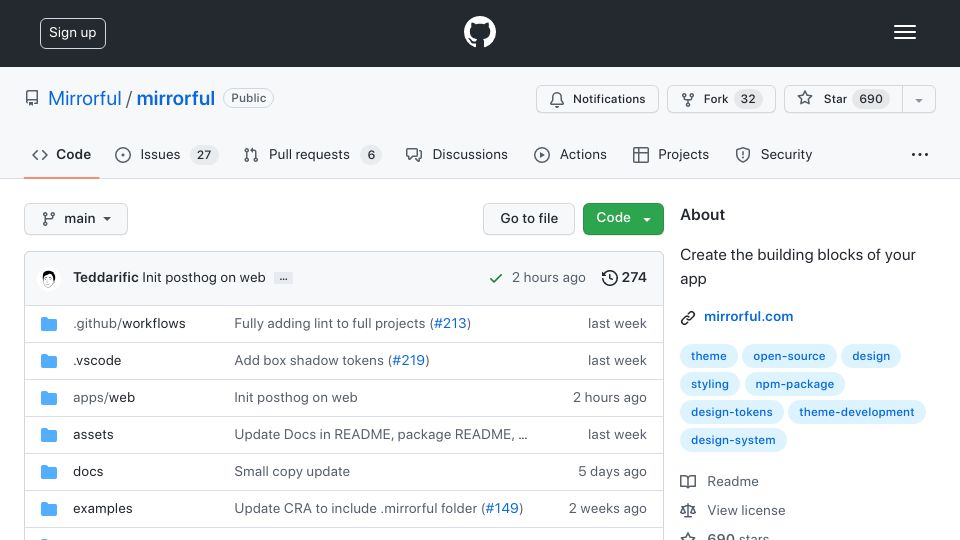The height and width of the screenshot is (540, 960).
Task: Visit mirrorful.com website link
Action: tap(748, 317)
